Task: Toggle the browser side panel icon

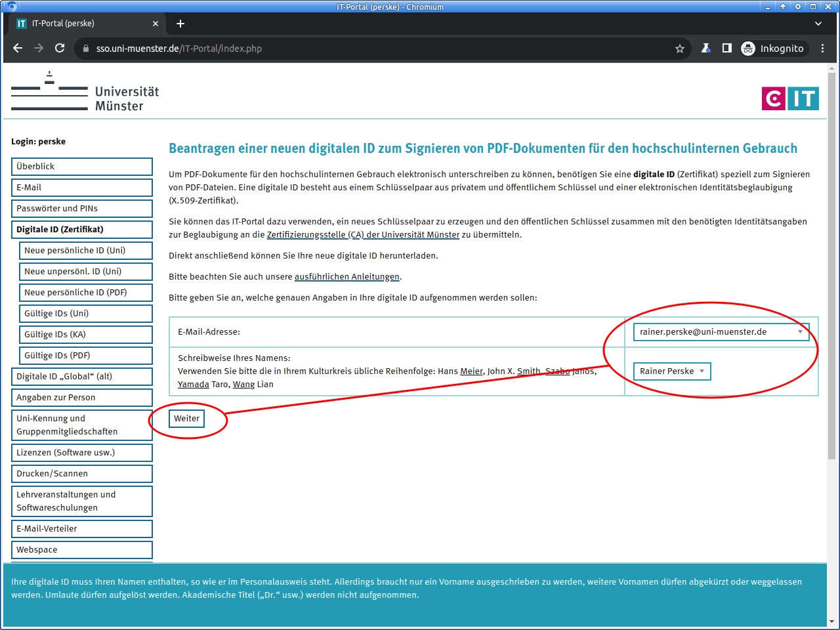Action: 727,48
